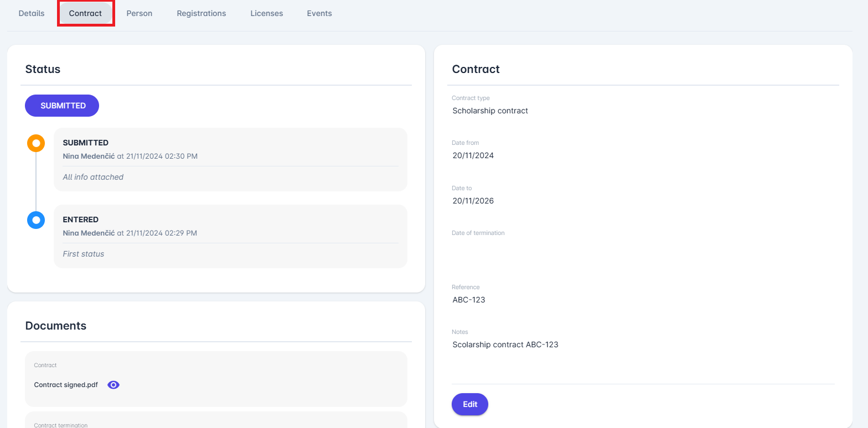Open the Contract signed.pdf file name
The width and height of the screenshot is (868, 428).
(66, 385)
